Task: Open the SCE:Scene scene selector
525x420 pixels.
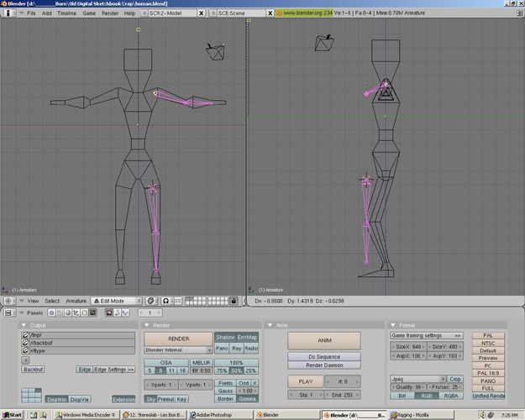Action: [x=213, y=13]
